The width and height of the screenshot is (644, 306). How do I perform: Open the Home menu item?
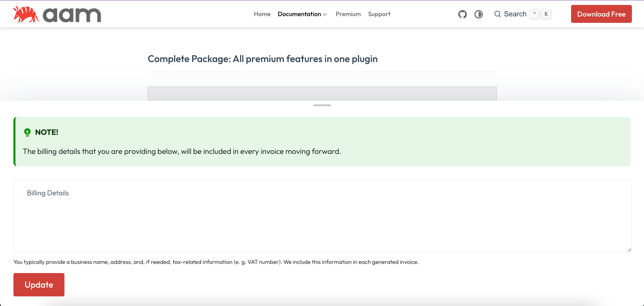[262, 14]
